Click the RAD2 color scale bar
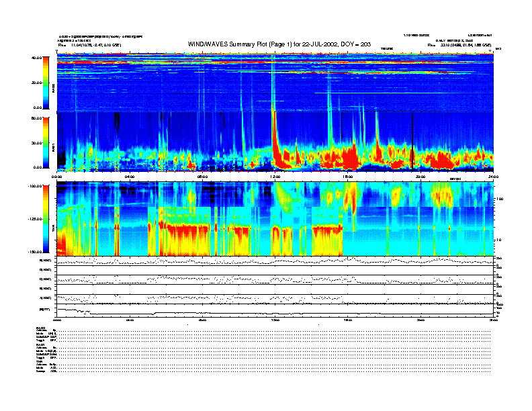 click(46, 83)
